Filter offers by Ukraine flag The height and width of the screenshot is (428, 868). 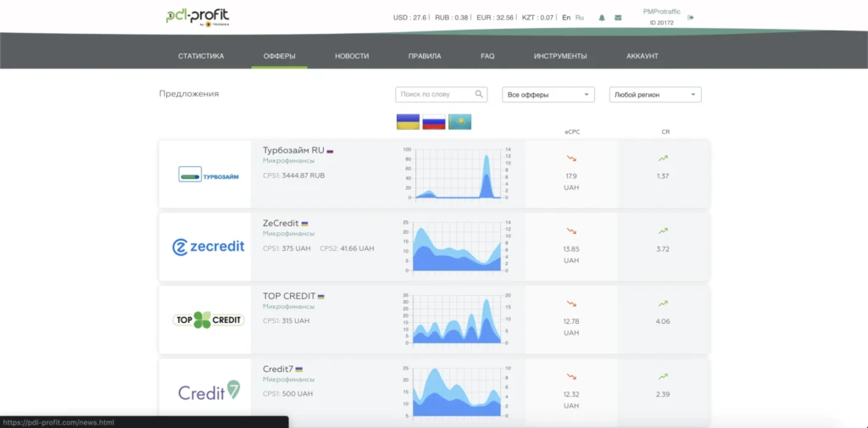point(408,122)
